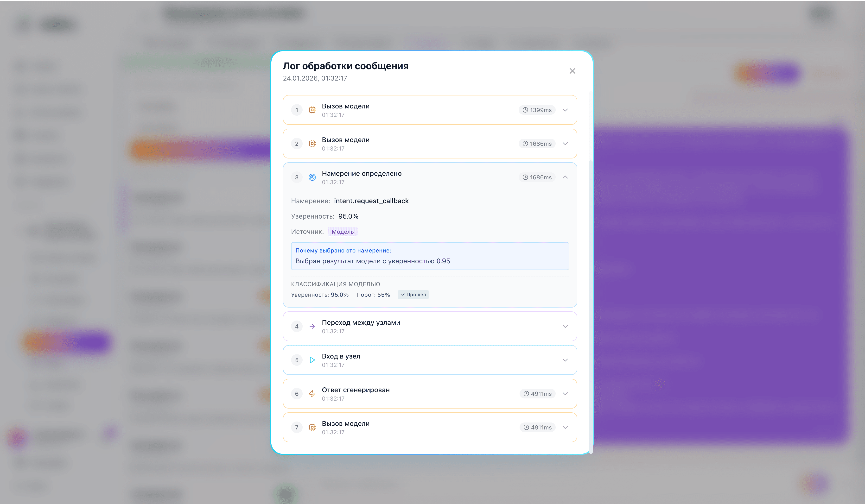Image resolution: width=865 pixels, height=504 pixels.
Task: Click the chip icon of step 2
Action: click(312, 143)
